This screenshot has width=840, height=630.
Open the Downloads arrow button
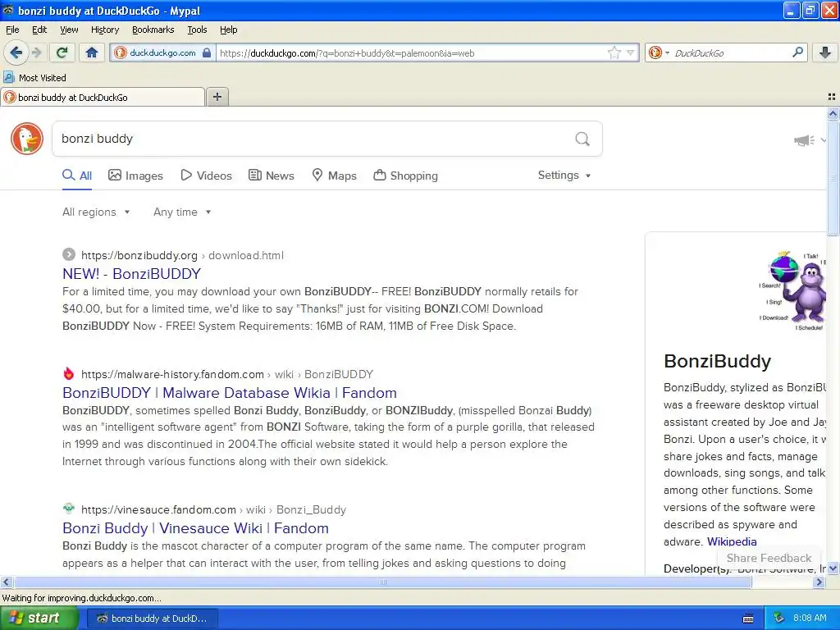point(825,52)
